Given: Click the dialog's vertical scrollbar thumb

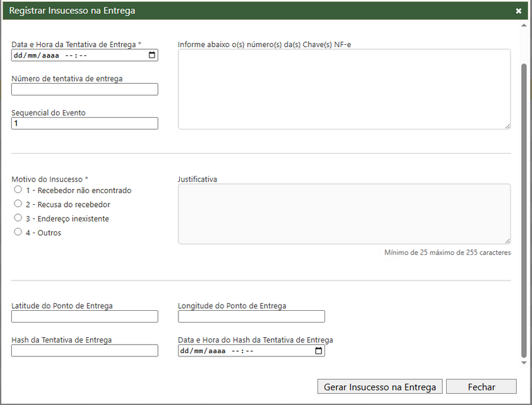Looking at the screenshot, I should [x=524, y=208].
